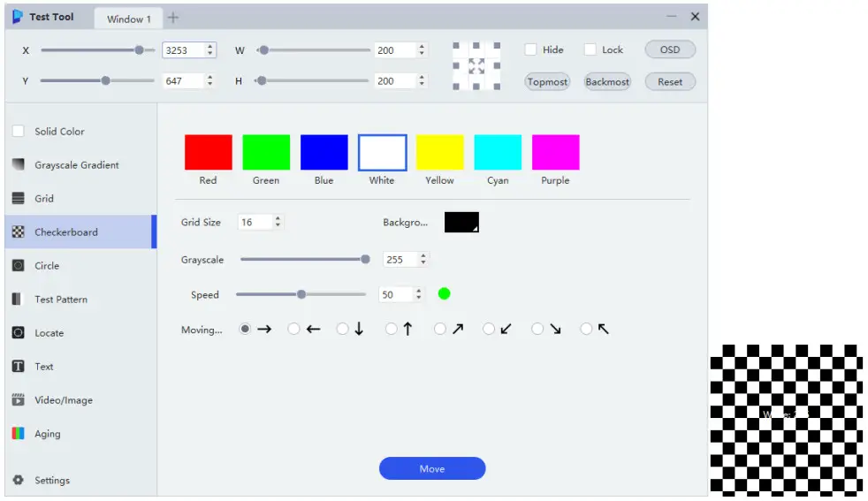
Task: Add a new window tab with plus icon
Action: click(173, 18)
